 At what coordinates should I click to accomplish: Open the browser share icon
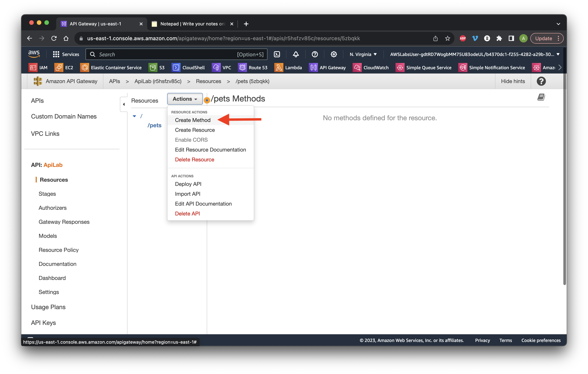435,38
